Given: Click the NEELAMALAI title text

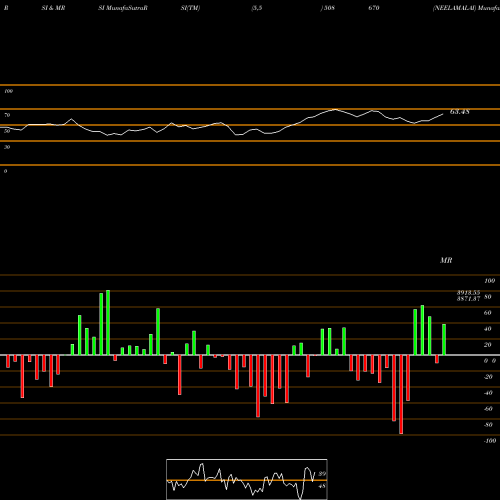Looking at the screenshot, I should 454,8.
